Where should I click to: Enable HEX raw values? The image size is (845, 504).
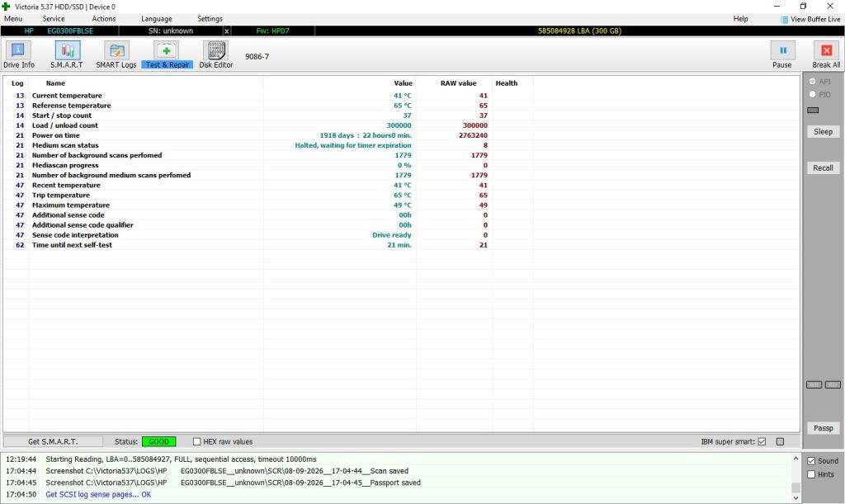point(196,441)
